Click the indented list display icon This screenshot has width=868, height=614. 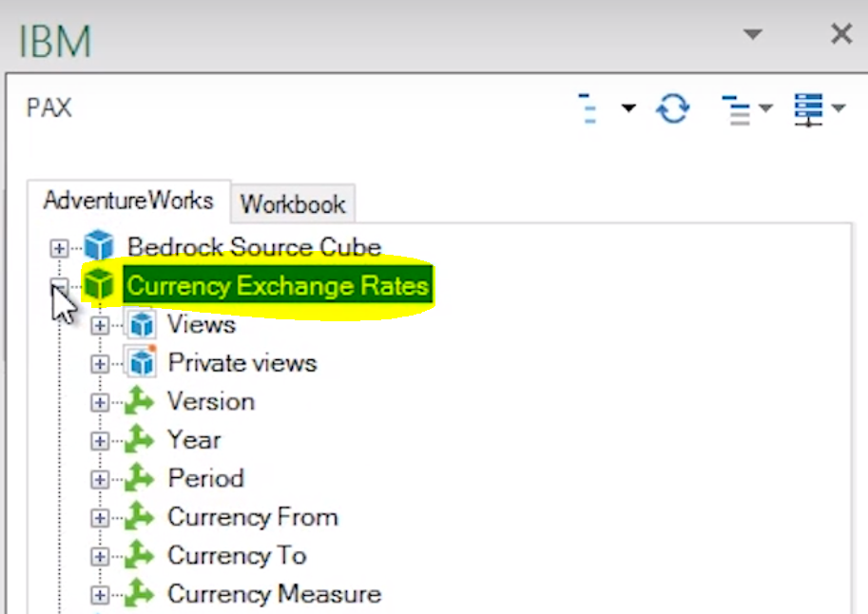pos(737,109)
